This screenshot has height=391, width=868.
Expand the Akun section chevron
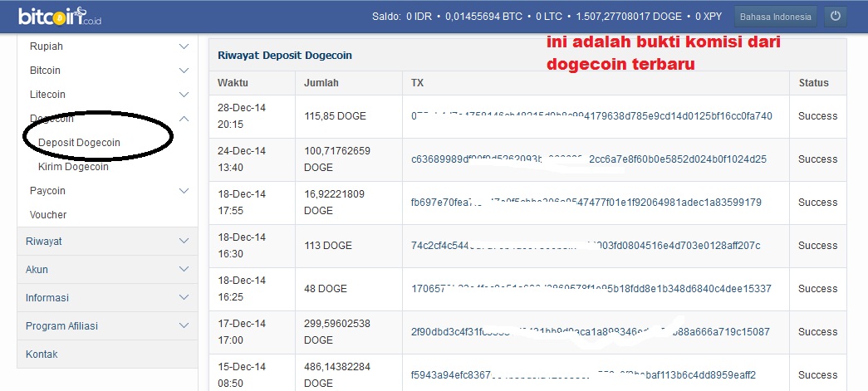(x=184, y=269)
